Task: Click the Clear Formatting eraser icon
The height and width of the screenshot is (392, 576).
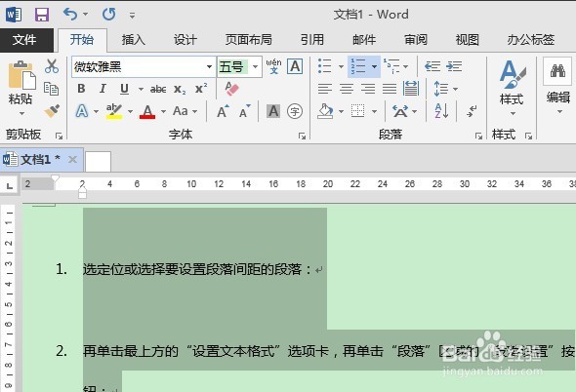Action: pyautogui.click(x=231, y=89)
